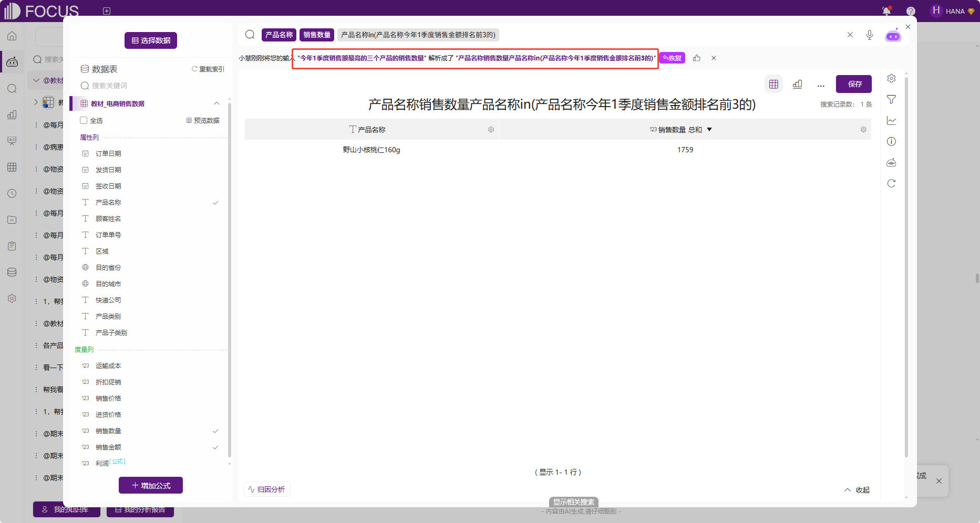Viewport: 980px width, 523px height.
Task: Open the info icon on right rail
Action: click(x=891, y=141)
